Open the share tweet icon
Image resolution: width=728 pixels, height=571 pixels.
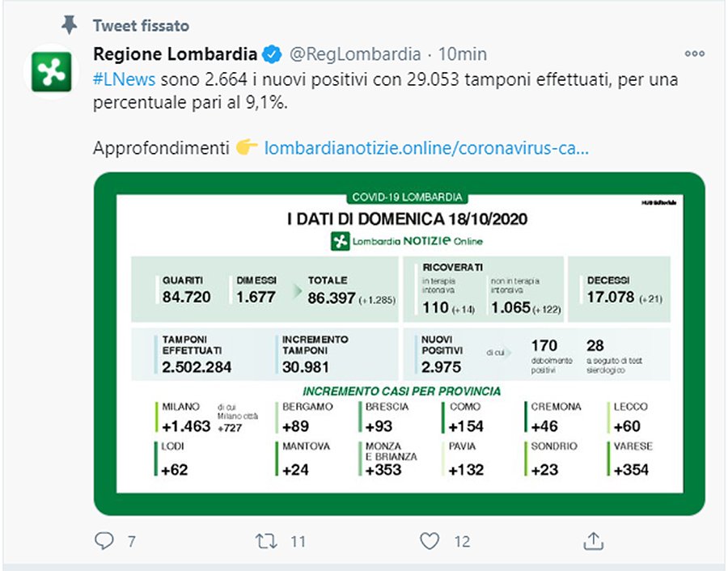click(x=593, y=541)
